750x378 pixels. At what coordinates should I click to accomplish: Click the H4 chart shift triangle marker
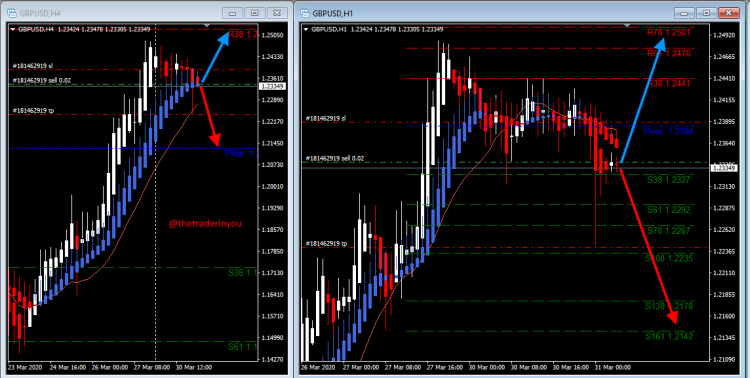tap(207, 25)
